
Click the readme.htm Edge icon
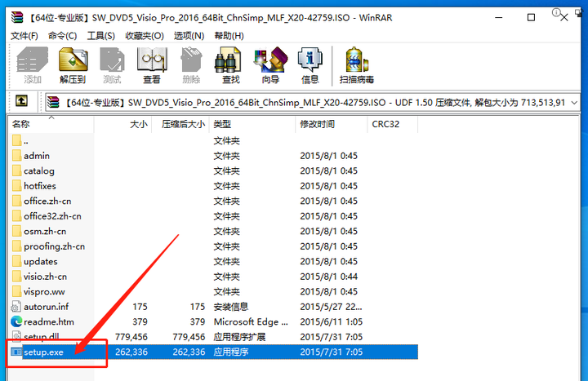click(16, 321)
